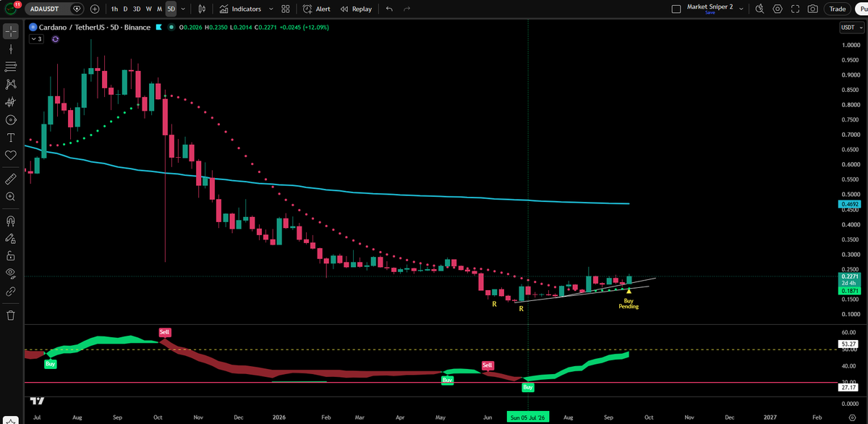The image size is (868, 424).
Task: Click the layout setup square icon
Action: [676, 9]
